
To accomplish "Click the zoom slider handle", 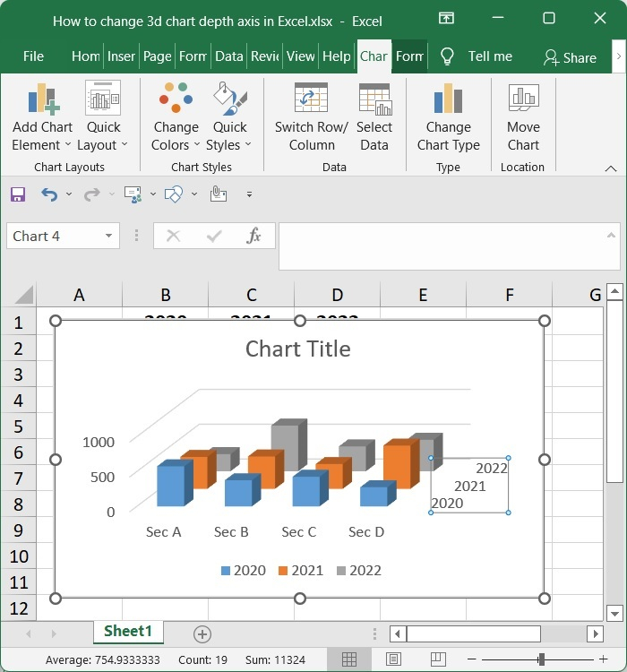I will pyautogui.click(x=542, y=659).
